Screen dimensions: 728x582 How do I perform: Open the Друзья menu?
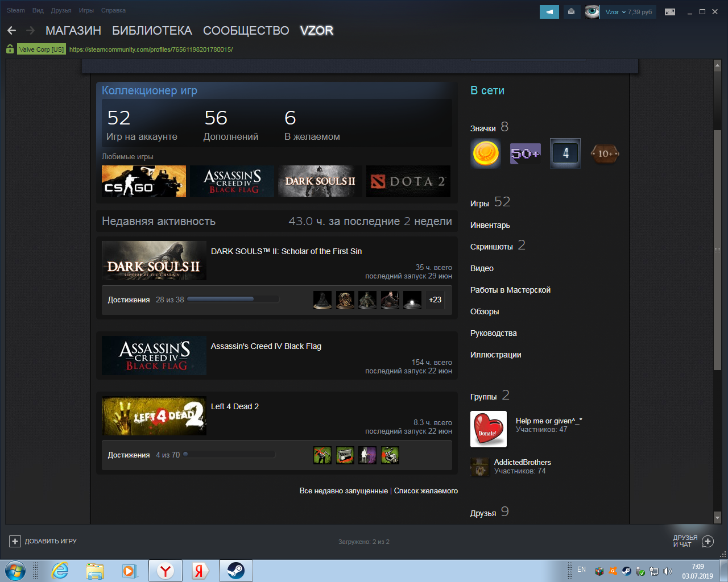coord(61,10)
